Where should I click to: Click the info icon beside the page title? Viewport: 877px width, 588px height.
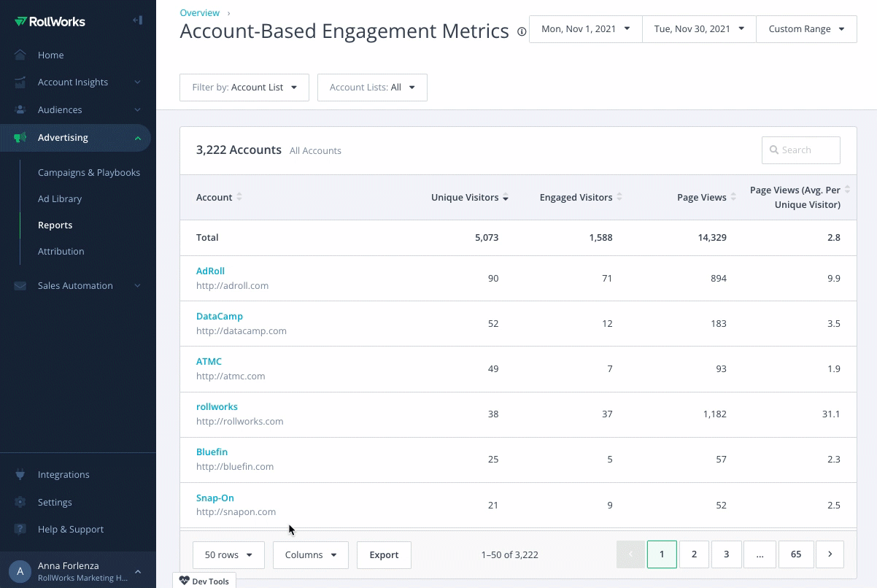click(522, 32)
